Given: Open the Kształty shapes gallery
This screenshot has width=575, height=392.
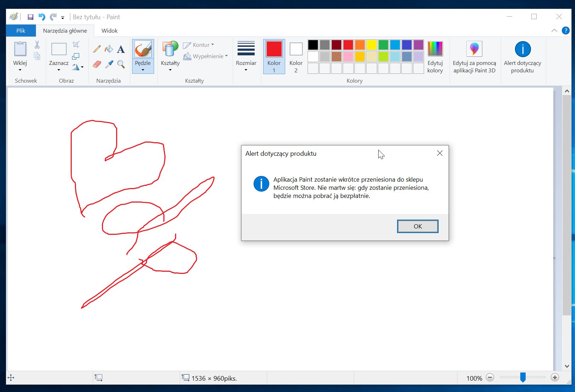Looking at the screenshot, I should click(170, 56).
